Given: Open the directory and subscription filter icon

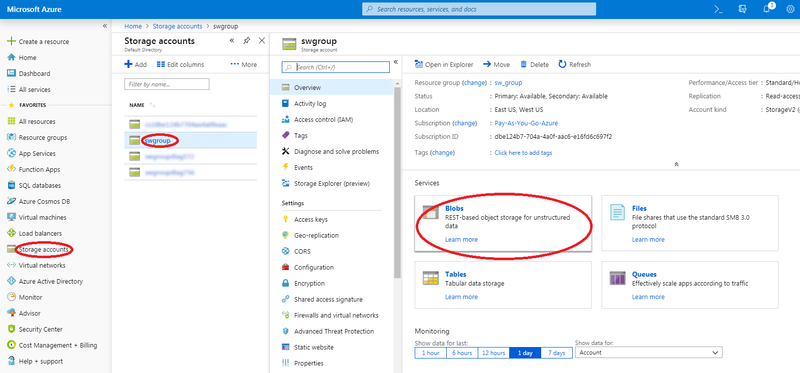Looking at the screenshot, I should point(743,9).
